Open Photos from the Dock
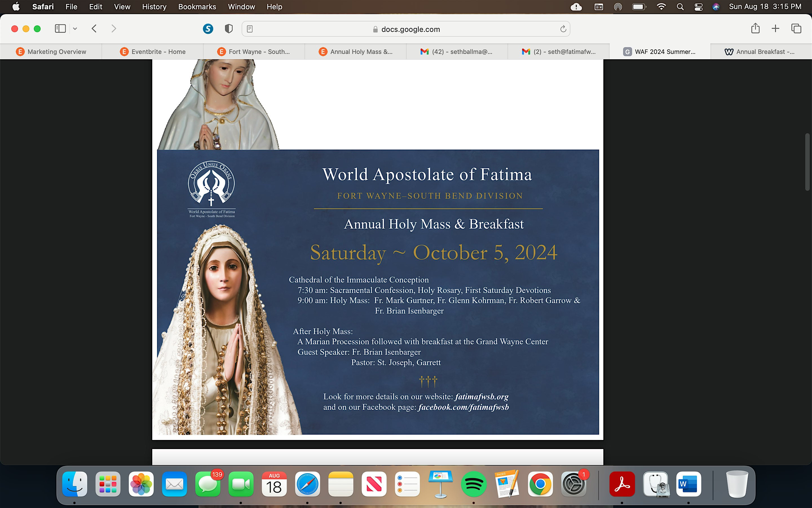Viewport: 812px width, 508px height. click(141, 484)
